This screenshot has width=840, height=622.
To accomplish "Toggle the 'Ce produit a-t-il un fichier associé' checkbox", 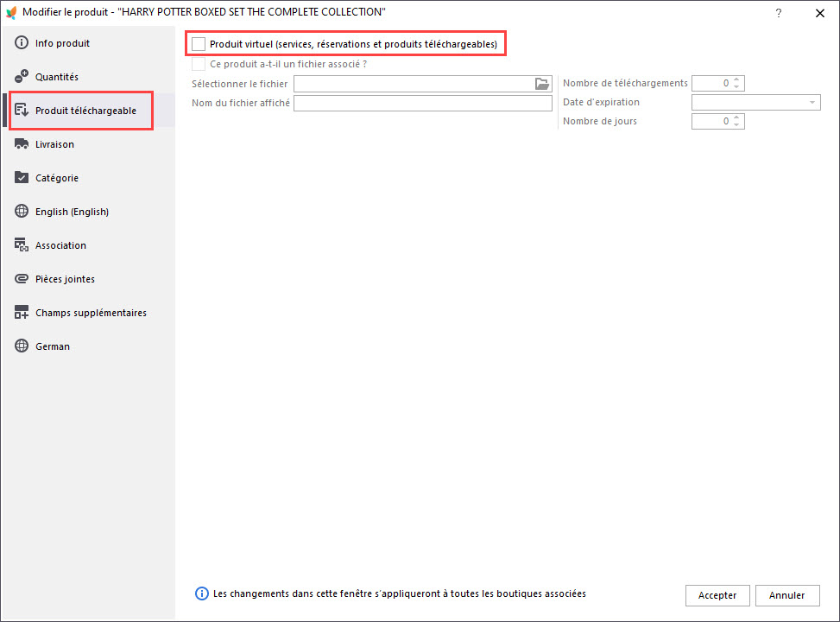I will [199, 64].
